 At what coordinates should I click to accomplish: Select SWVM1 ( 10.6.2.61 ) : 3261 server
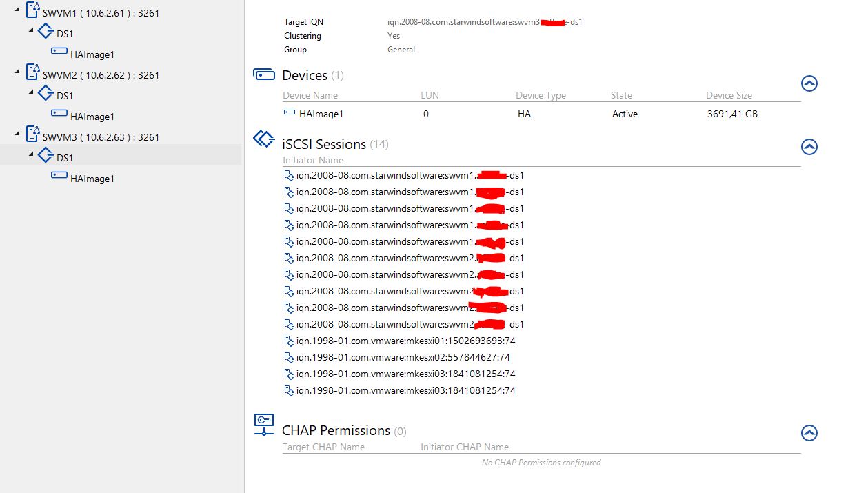(101, 13)
